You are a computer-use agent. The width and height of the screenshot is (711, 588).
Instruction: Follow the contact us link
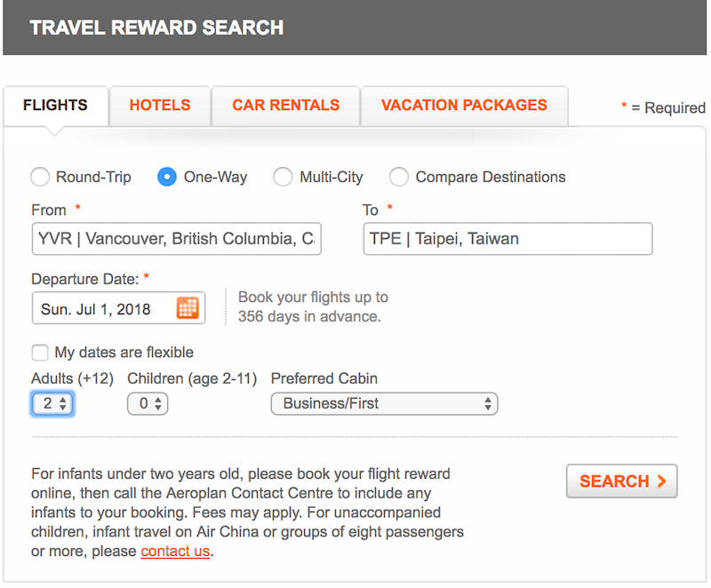[x=175, y=551]
